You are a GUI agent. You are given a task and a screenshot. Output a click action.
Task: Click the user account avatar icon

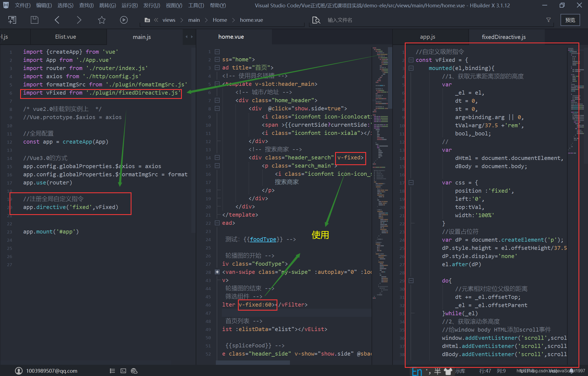coord(19,371)
